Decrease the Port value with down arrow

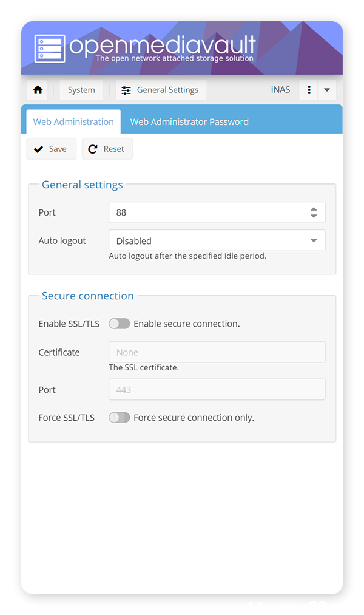(x=314, y=216)
